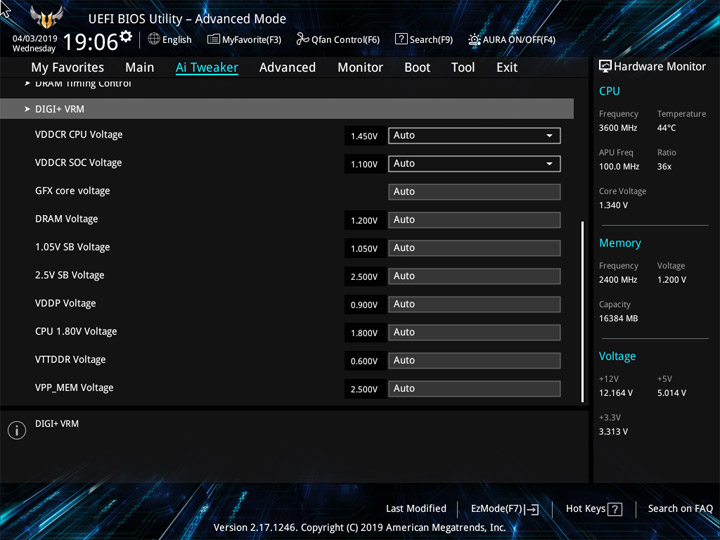720x540 pixels.
Task: Click the 16384 MB capacity reading
Action: 618,319
